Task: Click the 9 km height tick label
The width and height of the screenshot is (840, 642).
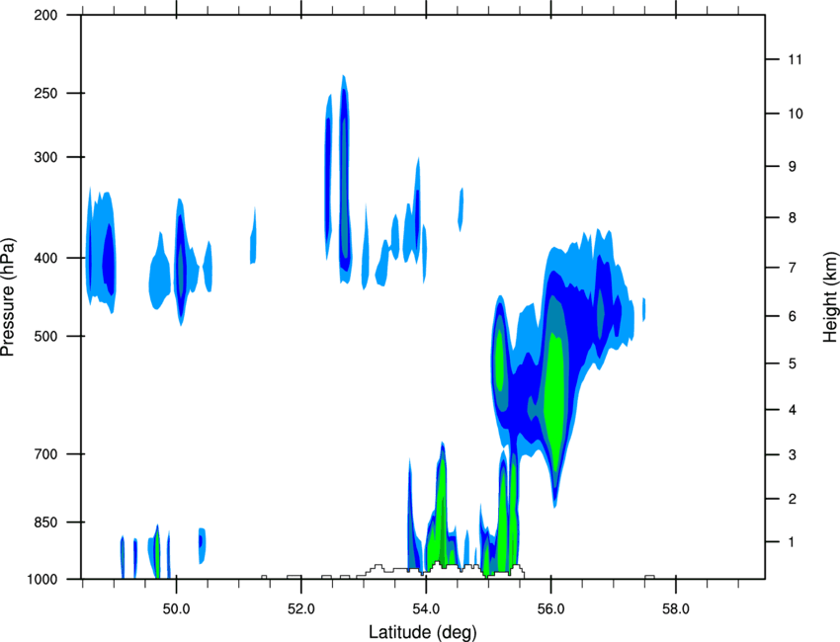Action: tap(793, 167)
